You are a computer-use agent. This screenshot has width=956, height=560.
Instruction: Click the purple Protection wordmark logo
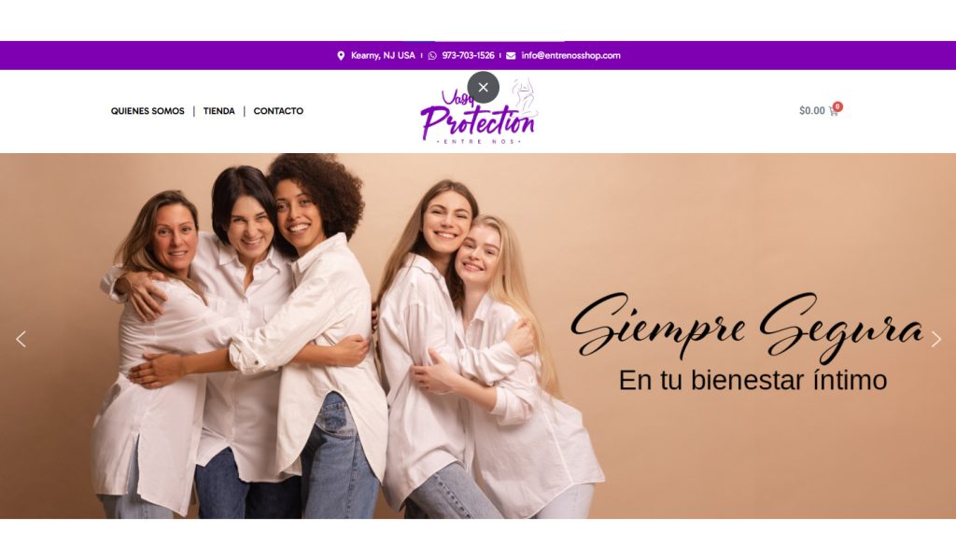[x=477, y=121]
